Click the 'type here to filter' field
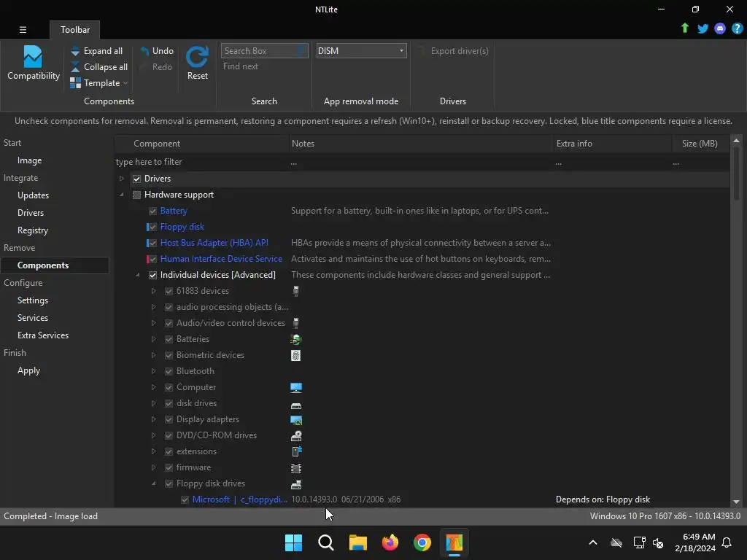 click(x=201, y=162)
